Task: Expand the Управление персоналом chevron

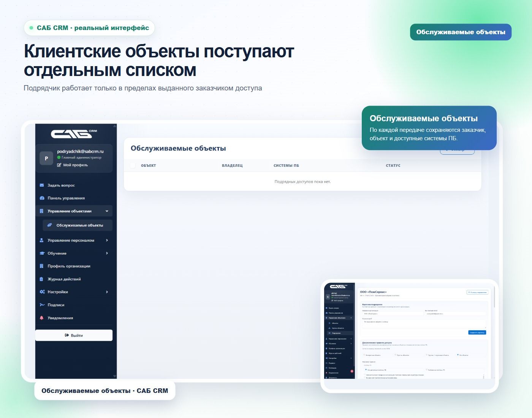Action: pos(107,241)
